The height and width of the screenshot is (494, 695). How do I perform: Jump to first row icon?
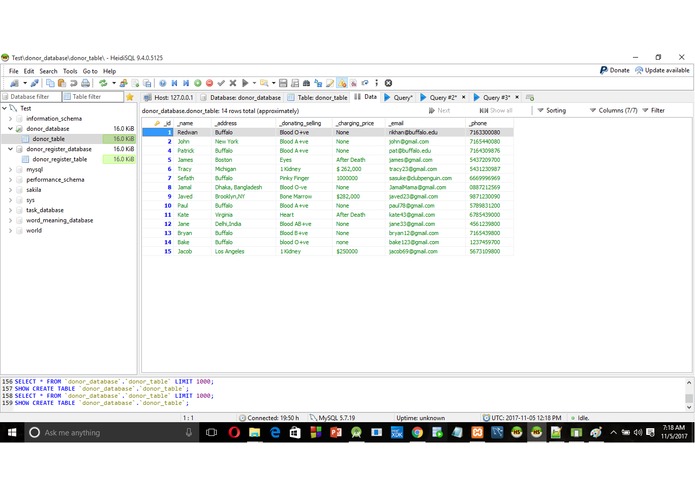click(x=175, y=83)
